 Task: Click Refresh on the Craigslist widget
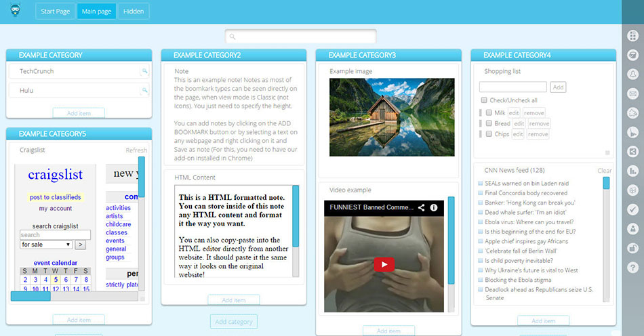(136, 150)
